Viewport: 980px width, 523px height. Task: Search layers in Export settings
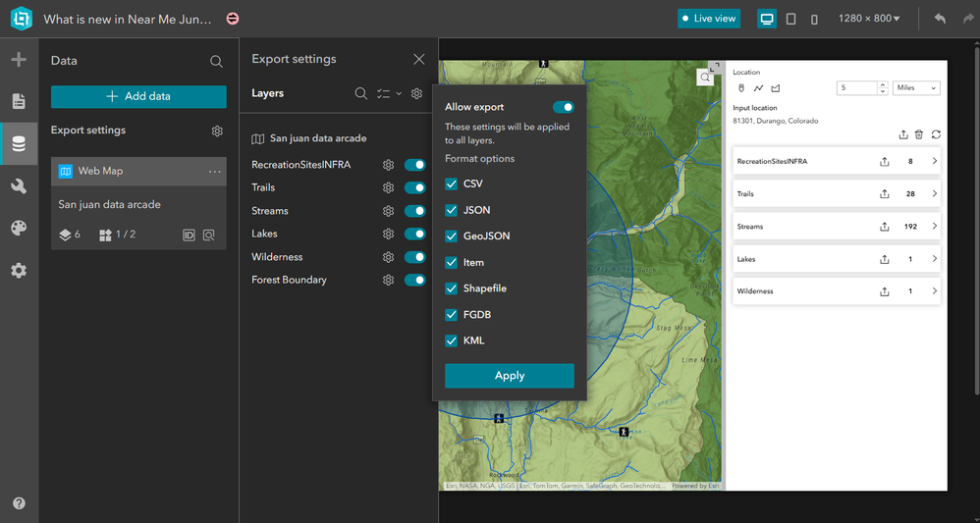click(360, 94)
